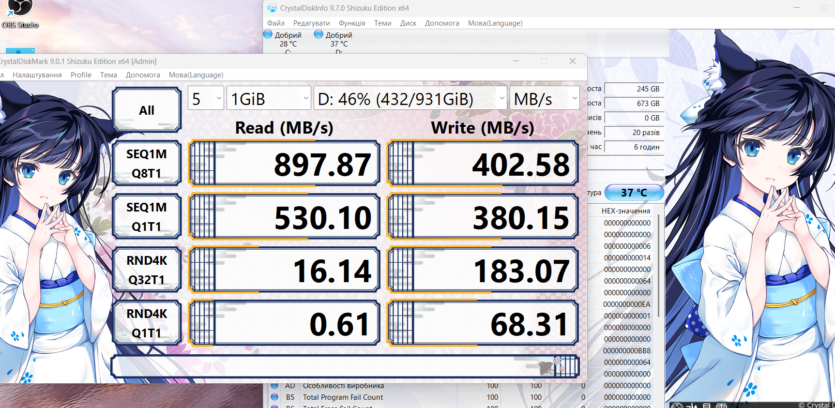Click the 673 GB value field
The image size is (835, 408).
pyautogui.click(x=634, y=103)
